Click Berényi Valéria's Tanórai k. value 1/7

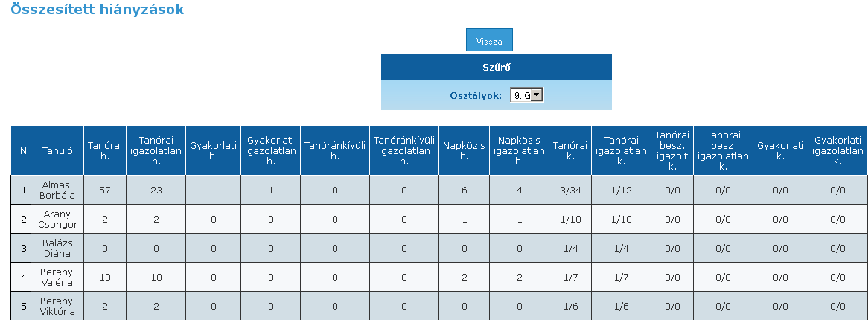point(570,277)
